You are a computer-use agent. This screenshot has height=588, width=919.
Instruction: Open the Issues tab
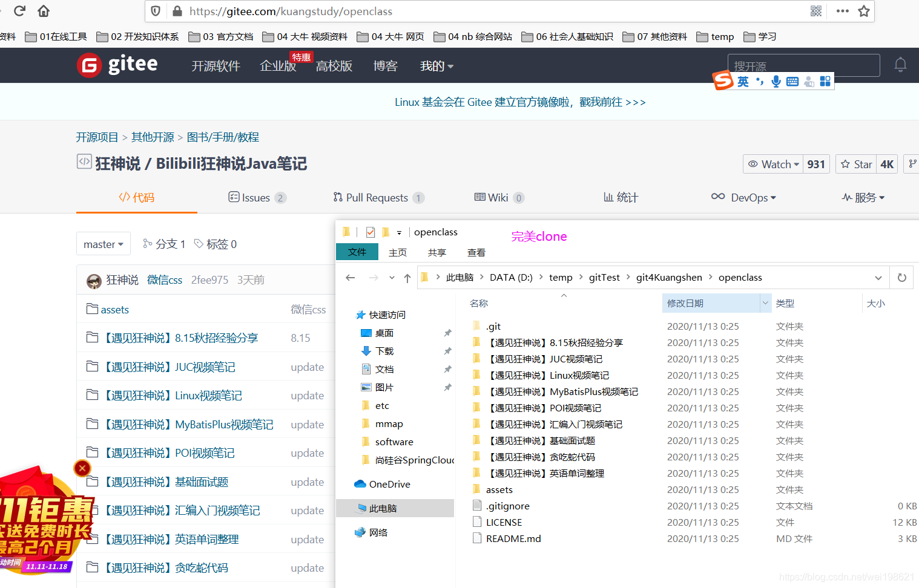(x=257, y=197)
